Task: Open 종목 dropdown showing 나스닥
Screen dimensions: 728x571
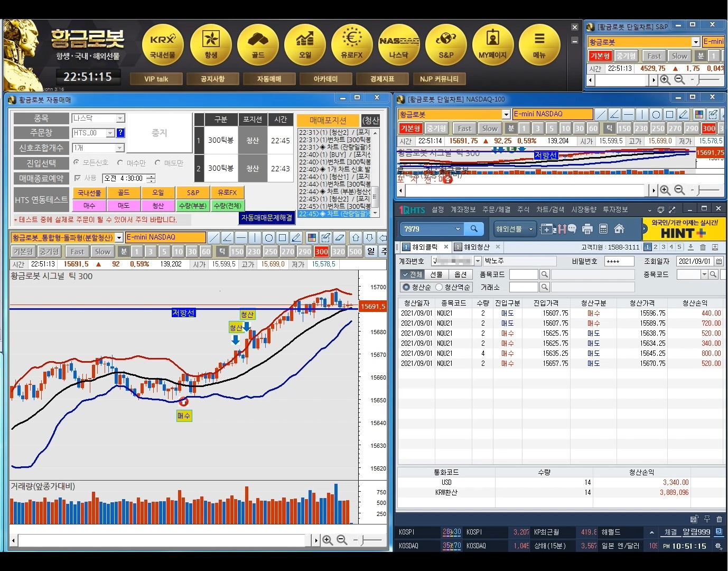Action: coord(120,118)
